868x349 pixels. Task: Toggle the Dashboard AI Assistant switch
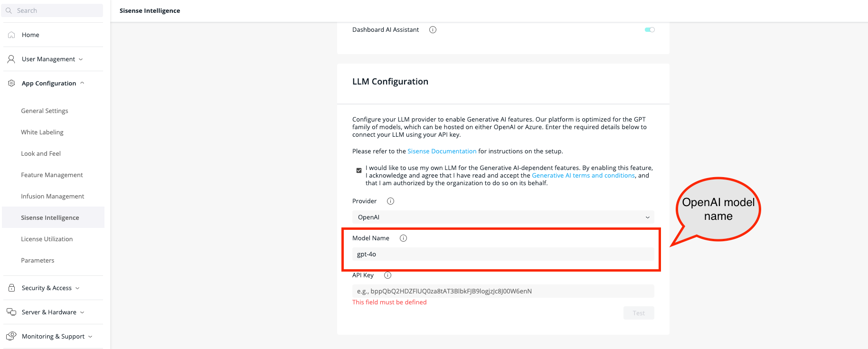[650, 29]
